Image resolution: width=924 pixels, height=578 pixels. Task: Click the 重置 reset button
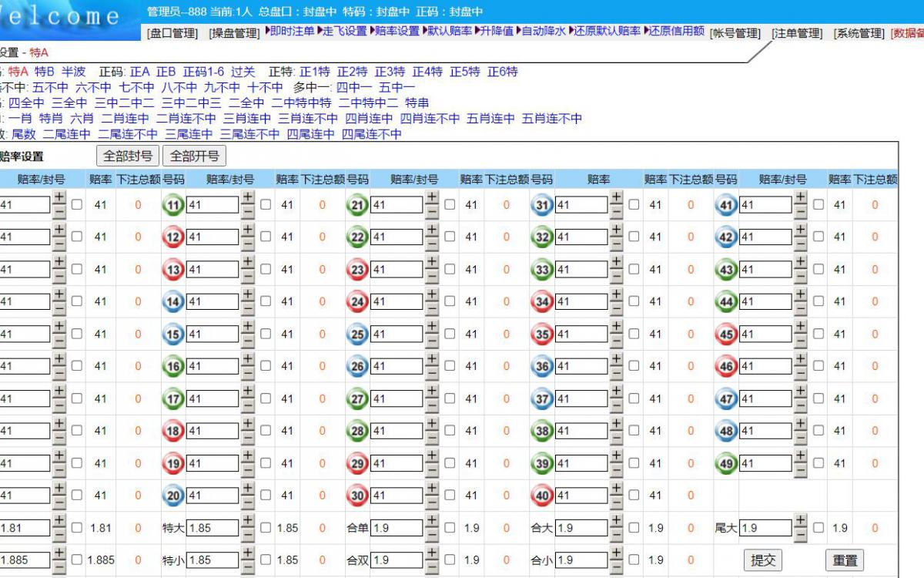coord(844,560)
